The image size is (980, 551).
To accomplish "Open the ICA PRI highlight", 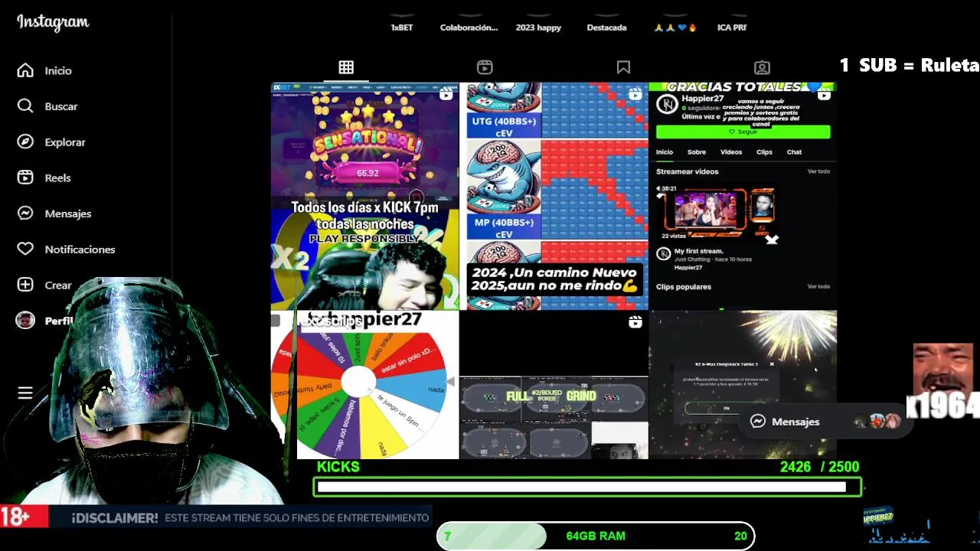I will click(732, 28).
